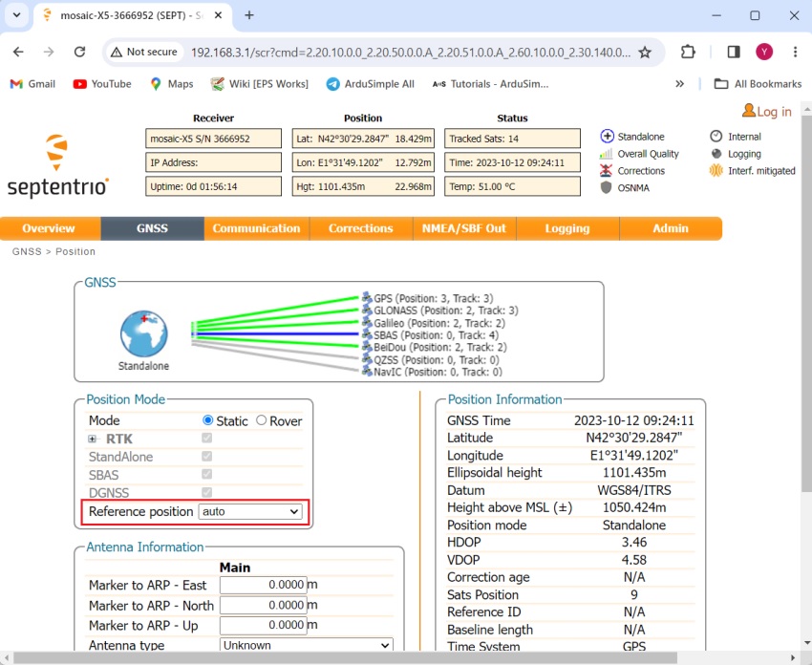Click the Corrections status icon
812x665 pixels.
606,171
